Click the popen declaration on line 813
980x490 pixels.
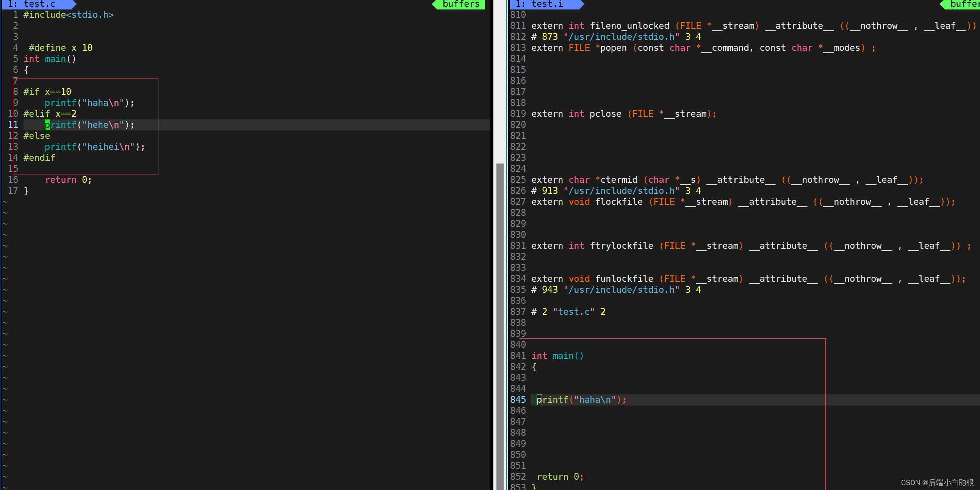click(703, 48)
